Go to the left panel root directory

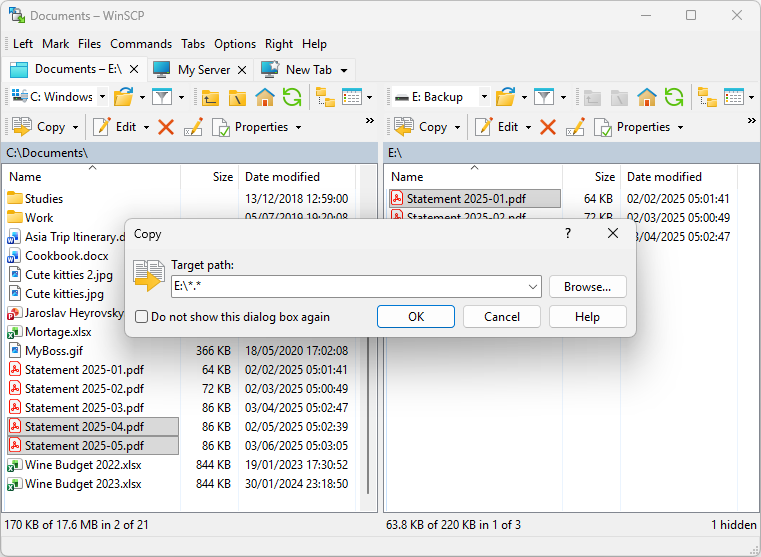[x=237, y=97]
